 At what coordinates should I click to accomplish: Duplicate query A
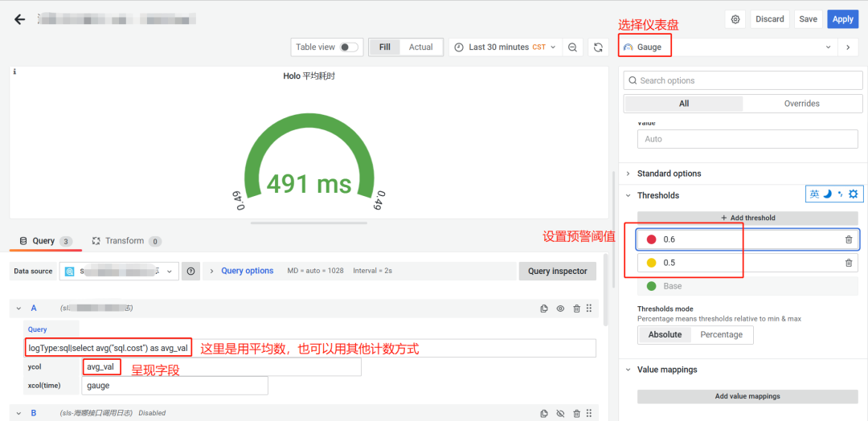tap(544, 309)
